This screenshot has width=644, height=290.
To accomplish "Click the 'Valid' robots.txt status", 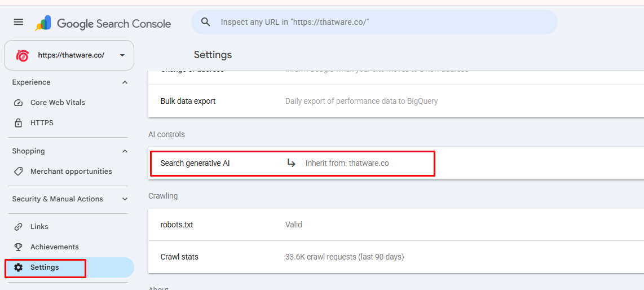I will tap(294, 225).
